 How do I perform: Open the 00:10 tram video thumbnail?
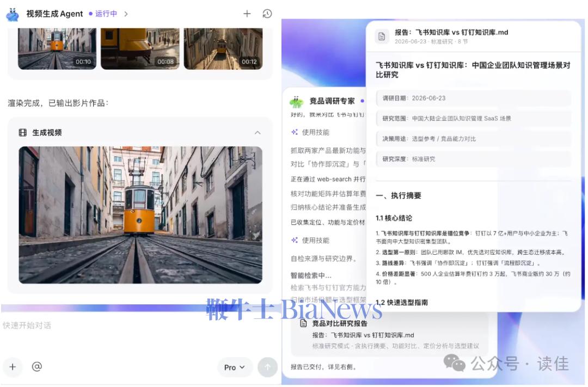57,48
